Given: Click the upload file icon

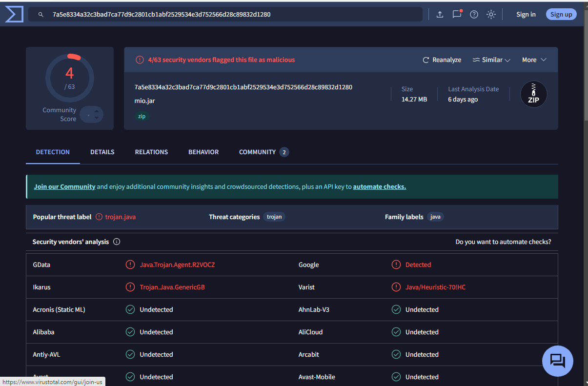Looking at the screenshot, I should pos(440,14).
